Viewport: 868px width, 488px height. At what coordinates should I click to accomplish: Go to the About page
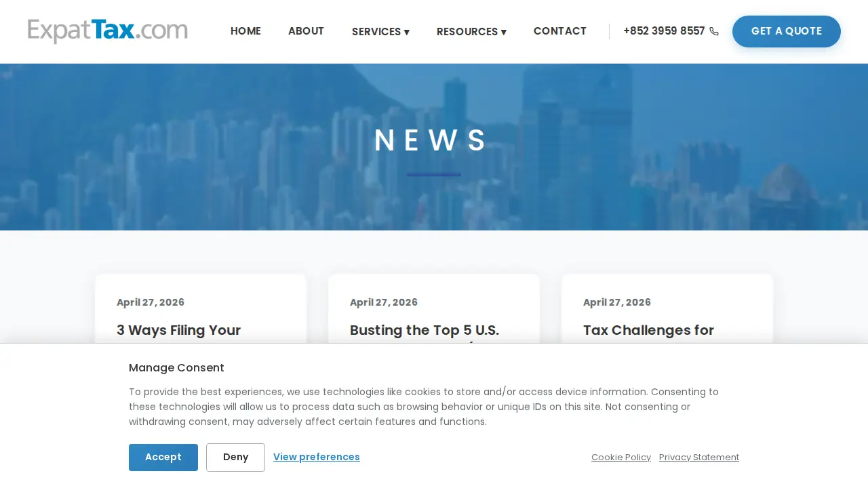[x=306, y=31]
